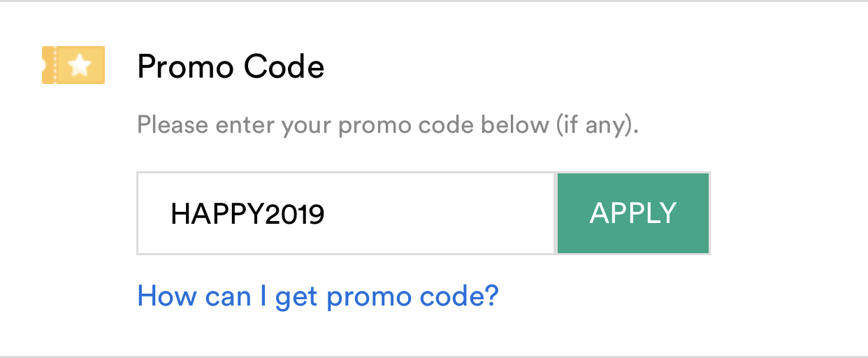Click the dotted perforation of the coupon icon
The width and height of the screenshot is (868, 358).
(x=55, y=65)
